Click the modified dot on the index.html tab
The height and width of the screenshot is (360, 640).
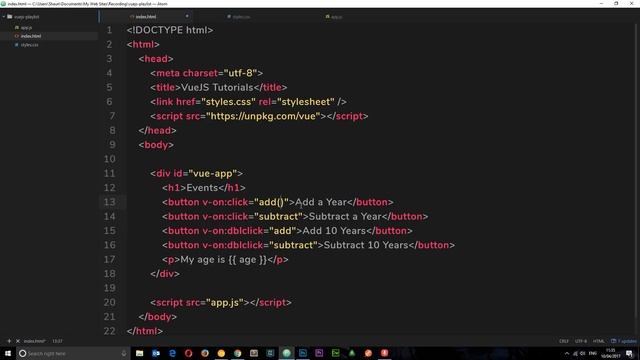point(187,16)
